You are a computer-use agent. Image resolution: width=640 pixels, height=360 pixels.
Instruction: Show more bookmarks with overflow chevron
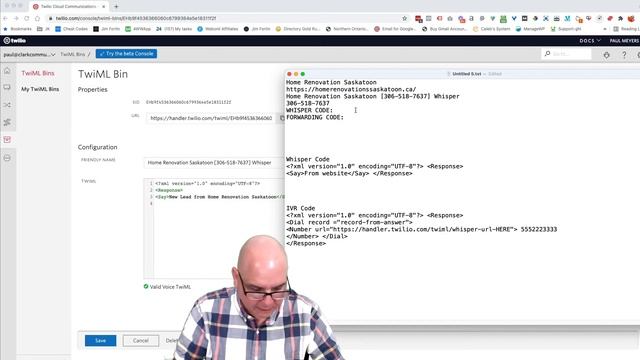(x=605, y=29)
